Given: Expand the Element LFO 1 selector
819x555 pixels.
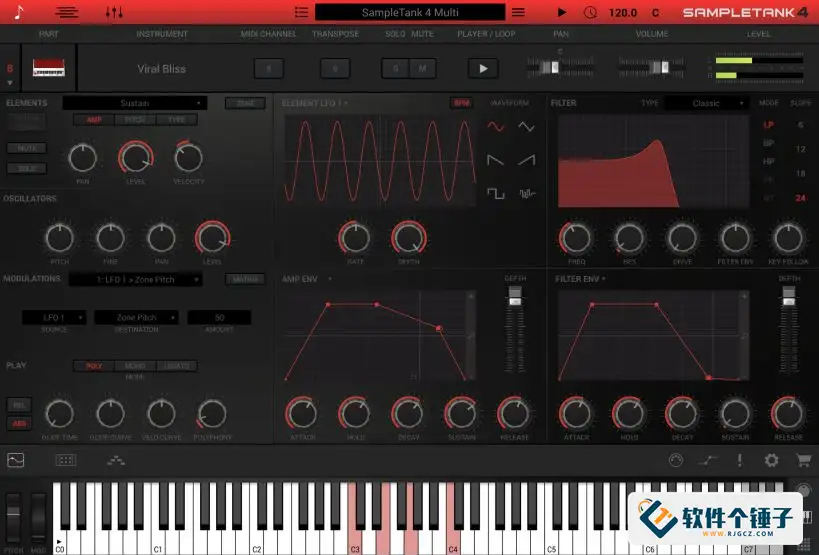Looking at the screenshot, I should click(x=315, y=103).
